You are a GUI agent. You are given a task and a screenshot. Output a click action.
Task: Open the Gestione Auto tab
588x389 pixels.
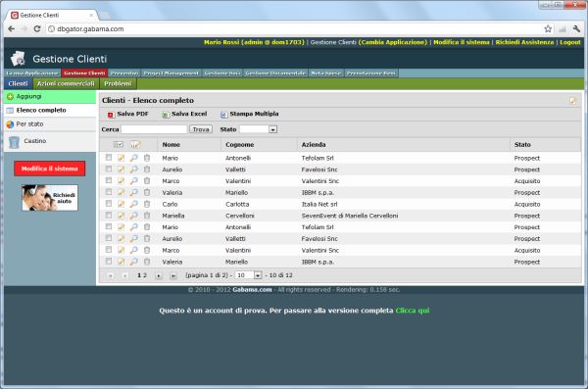[222, 73]
